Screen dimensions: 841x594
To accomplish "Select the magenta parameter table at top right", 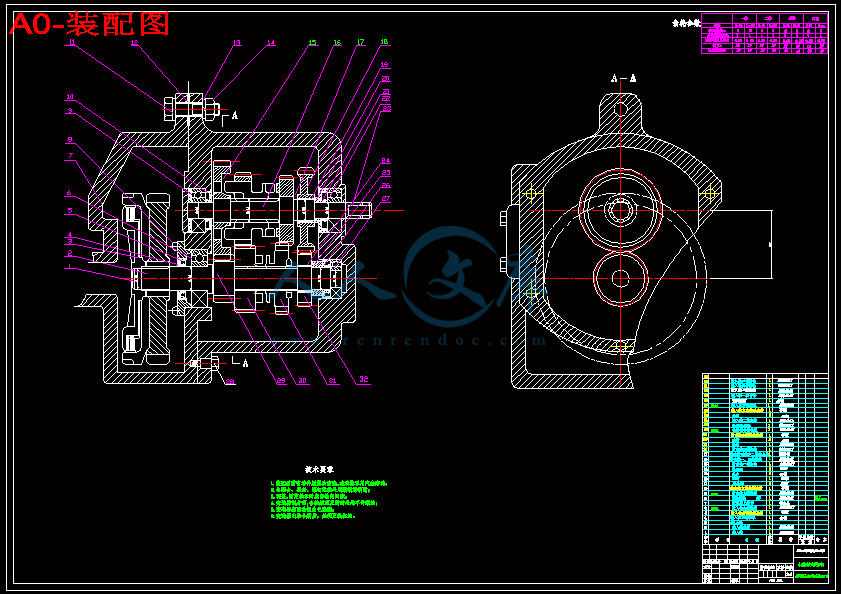I will (765, 33).
